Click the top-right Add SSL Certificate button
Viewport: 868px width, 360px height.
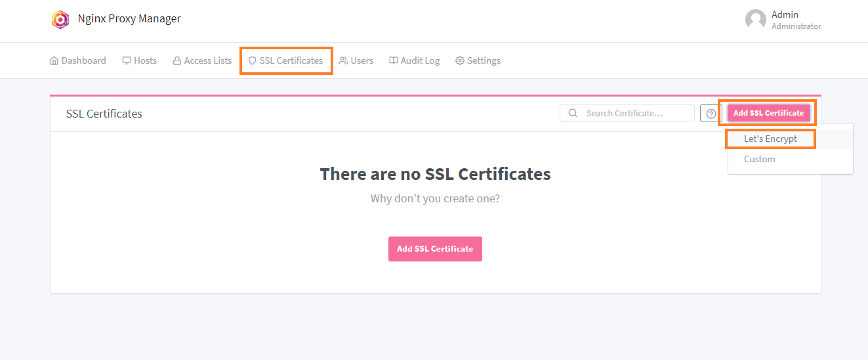tap(768, 113)
